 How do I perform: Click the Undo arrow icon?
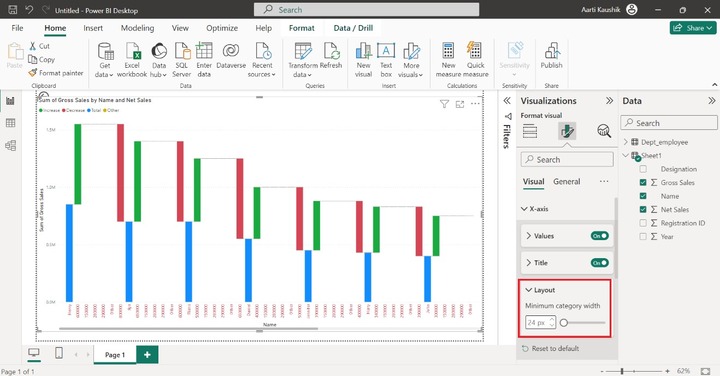[x=29, y=10]
